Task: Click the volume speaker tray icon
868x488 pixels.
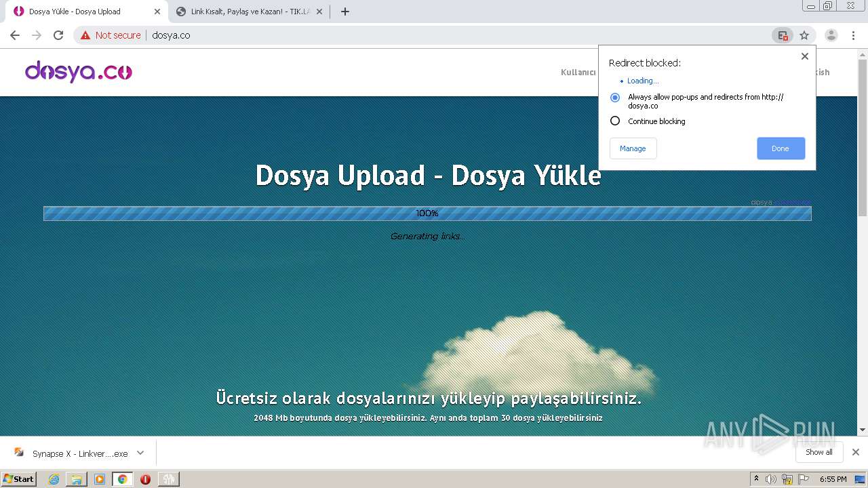Action: tap(771, 479)
